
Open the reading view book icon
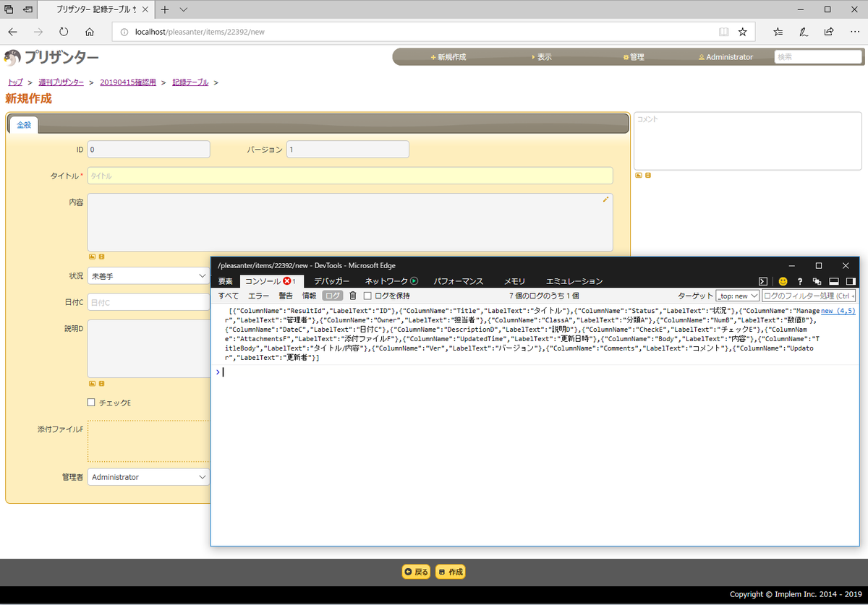(x=724, y=32)
